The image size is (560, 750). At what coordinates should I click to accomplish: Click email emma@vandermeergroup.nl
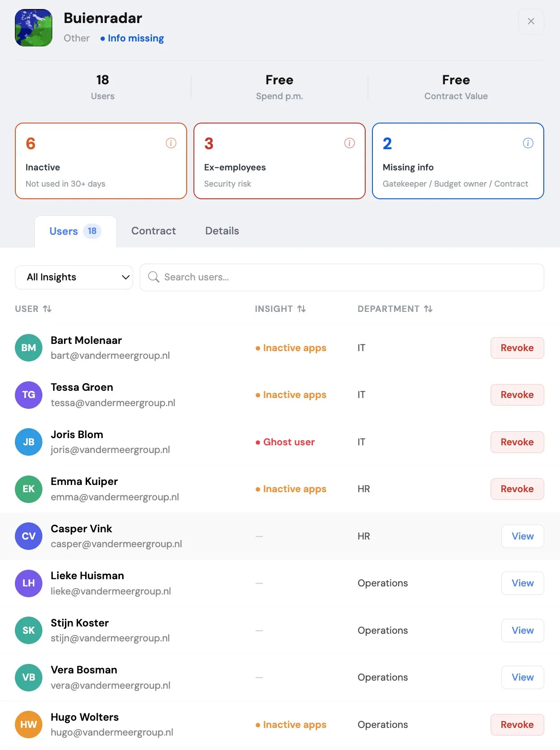(115, 497)
